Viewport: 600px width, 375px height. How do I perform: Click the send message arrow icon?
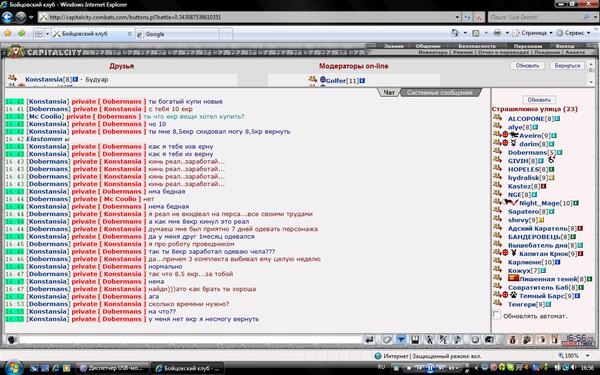[x=369, y=340]
